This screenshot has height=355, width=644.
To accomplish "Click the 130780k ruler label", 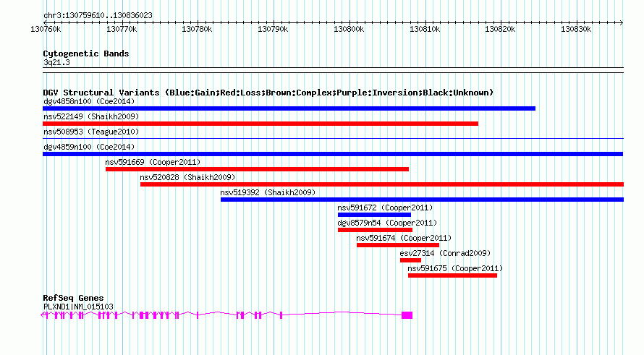I will pos(197,29).
